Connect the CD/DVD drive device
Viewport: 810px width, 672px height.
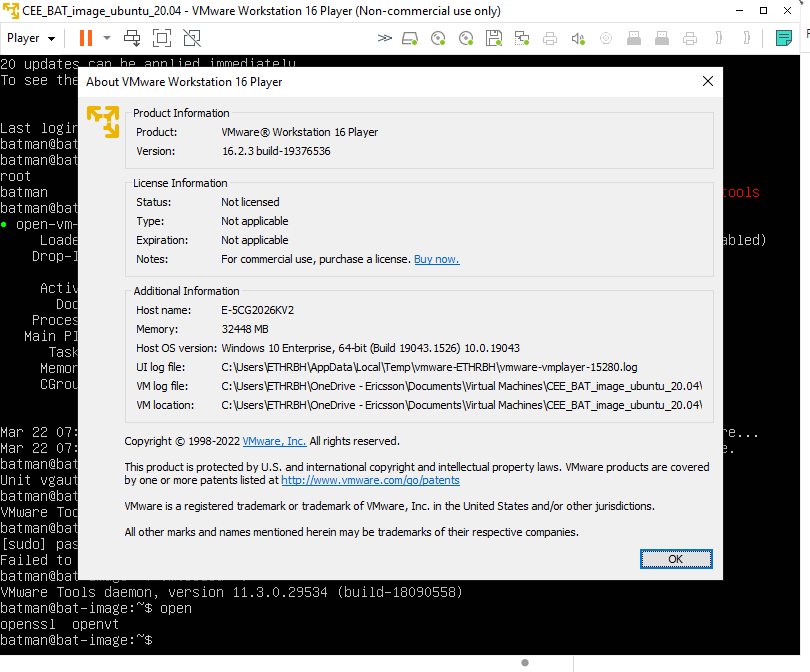(x=438, y=37)
